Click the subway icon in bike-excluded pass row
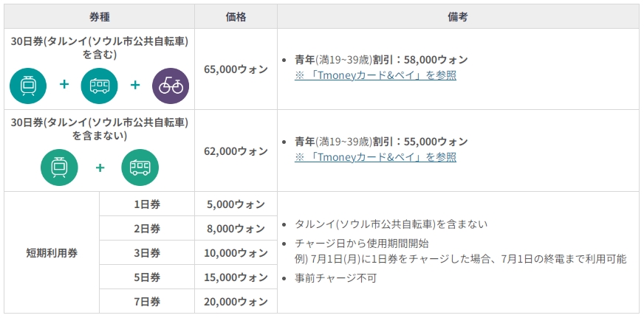Image resolution: width=644 pixels, height=318 pixels. coord(59,167)
